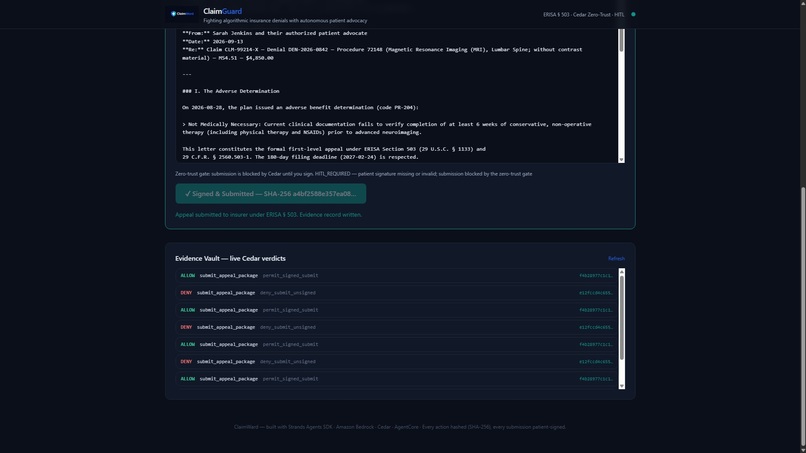This screenshot has width=806, height=453.
Task: Click the '> Not Medically Necessary' quoted line
Action: click(x=387, y=128)
